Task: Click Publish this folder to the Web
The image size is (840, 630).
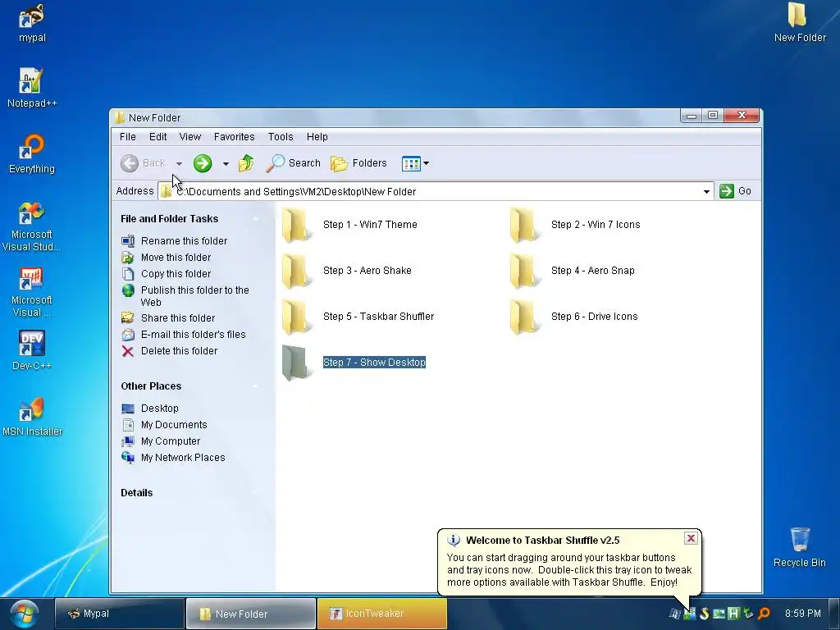Action: click(x=194, y=296)
